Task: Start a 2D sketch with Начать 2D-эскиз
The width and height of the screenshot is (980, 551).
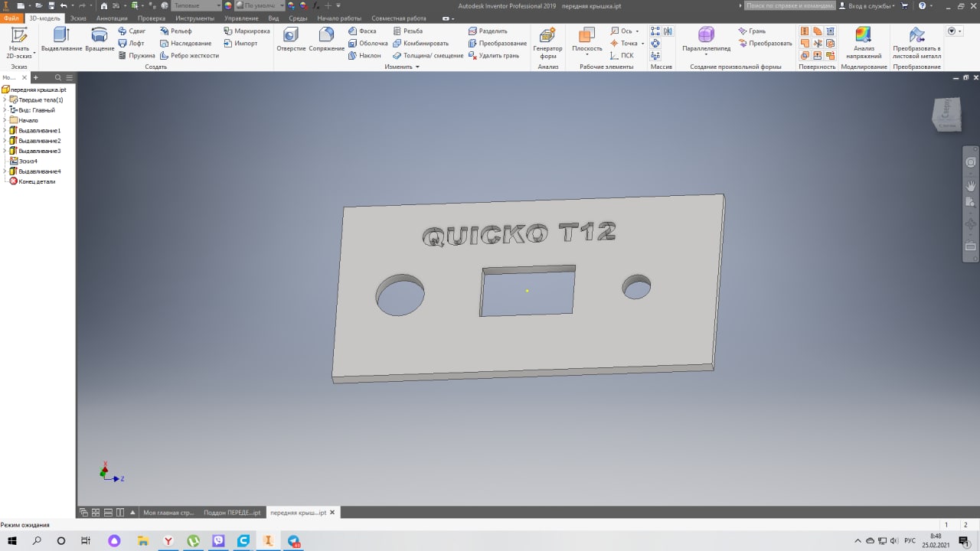Action: 19,43
